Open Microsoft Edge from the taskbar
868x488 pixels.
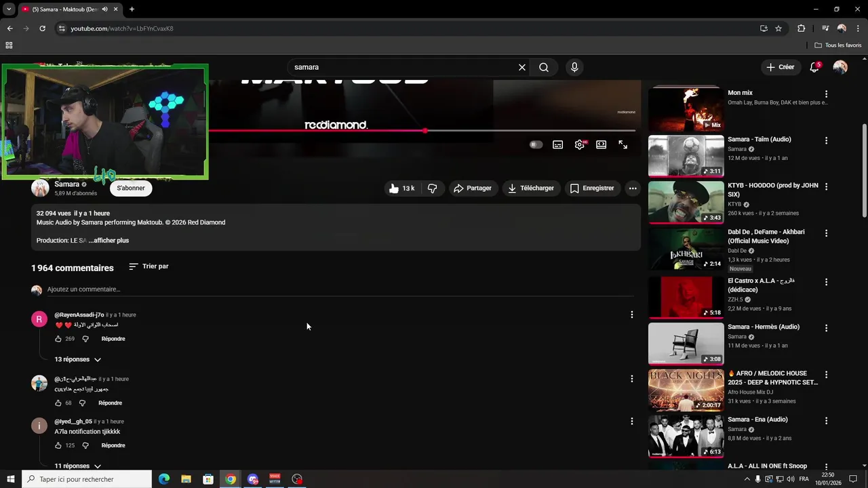pyautogui.click(x=164, y=479)
